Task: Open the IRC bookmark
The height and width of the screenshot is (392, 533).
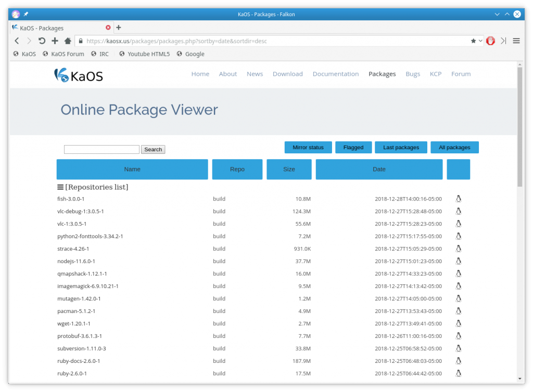Action: [100, 54]
